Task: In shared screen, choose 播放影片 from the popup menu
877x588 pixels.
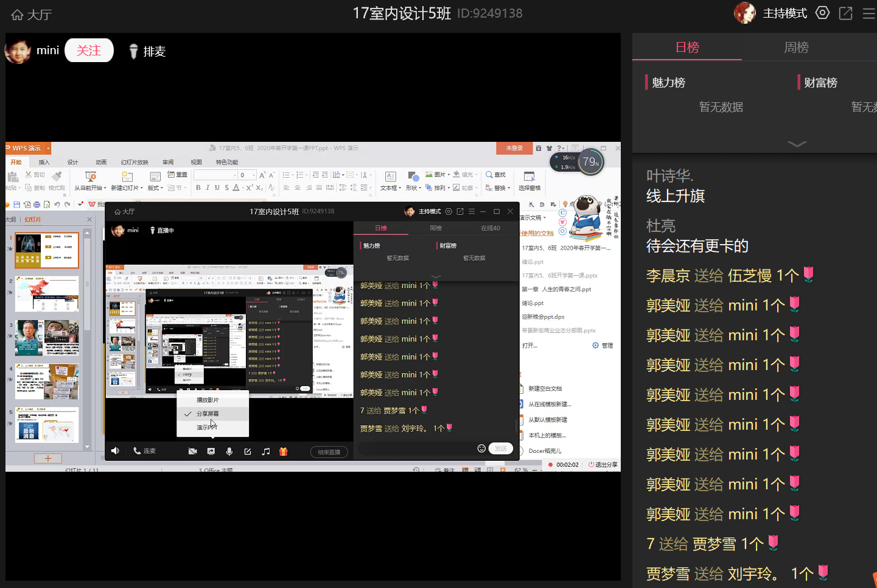Action: click(x=212, y=400)
